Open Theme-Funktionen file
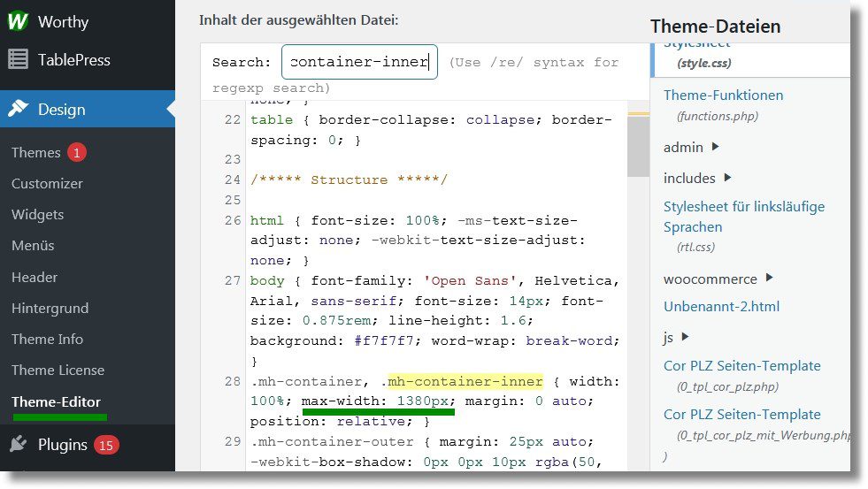 tap(723, 96)
